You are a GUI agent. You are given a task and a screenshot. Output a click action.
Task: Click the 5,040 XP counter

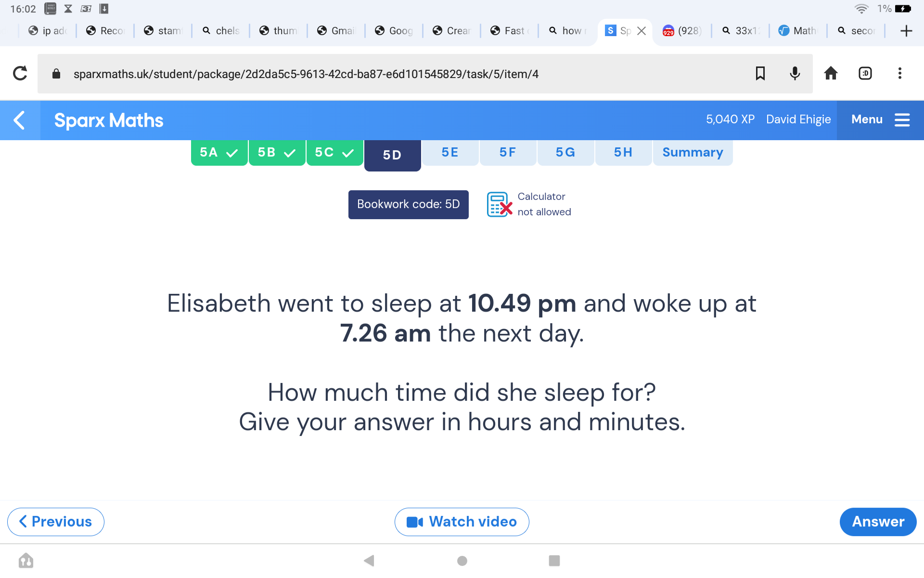coord(730,119)
